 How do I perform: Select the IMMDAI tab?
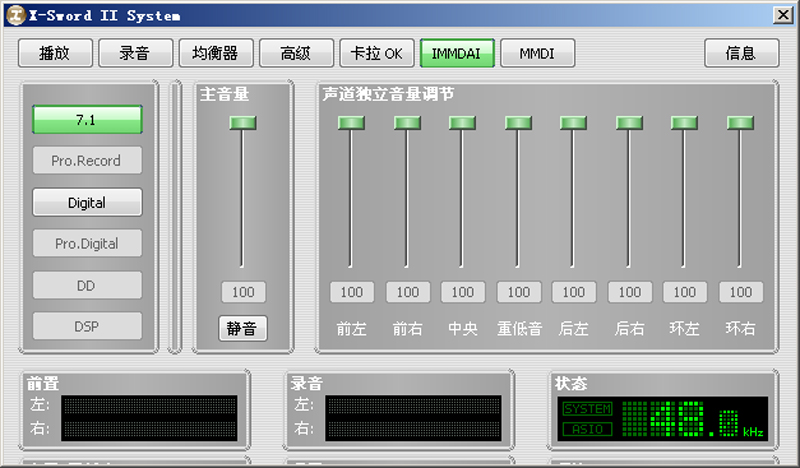pyautogui.click(x=457, y=53)
